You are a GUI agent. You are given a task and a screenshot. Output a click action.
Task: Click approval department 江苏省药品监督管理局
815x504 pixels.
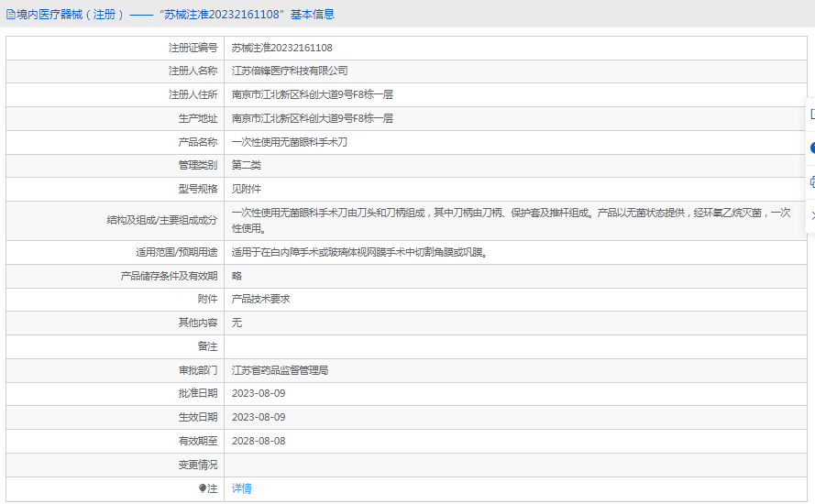pos(280,371)
